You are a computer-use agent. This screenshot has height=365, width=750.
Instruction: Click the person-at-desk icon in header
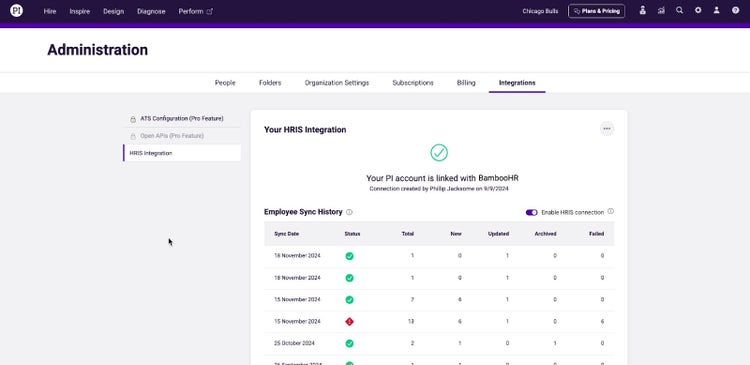pos(642,11)
